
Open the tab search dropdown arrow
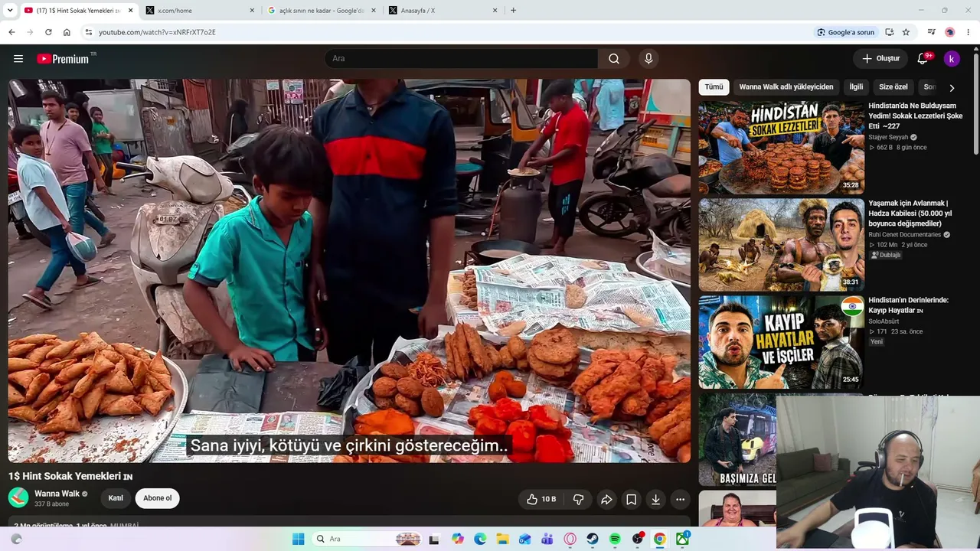10,10
